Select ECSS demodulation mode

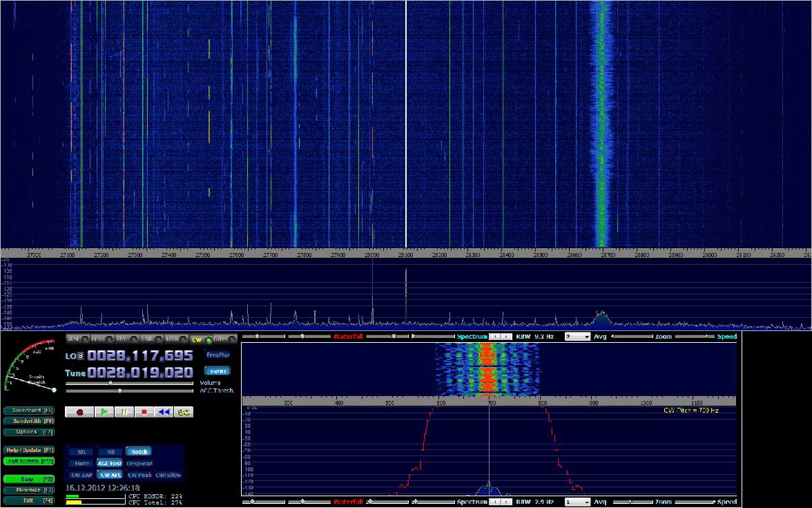tap(101, 339)
